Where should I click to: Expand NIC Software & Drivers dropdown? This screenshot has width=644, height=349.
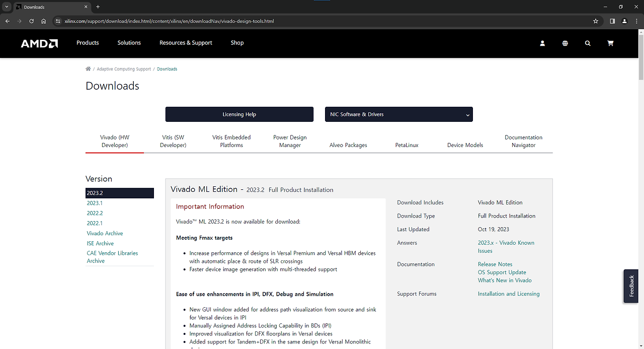398,114
